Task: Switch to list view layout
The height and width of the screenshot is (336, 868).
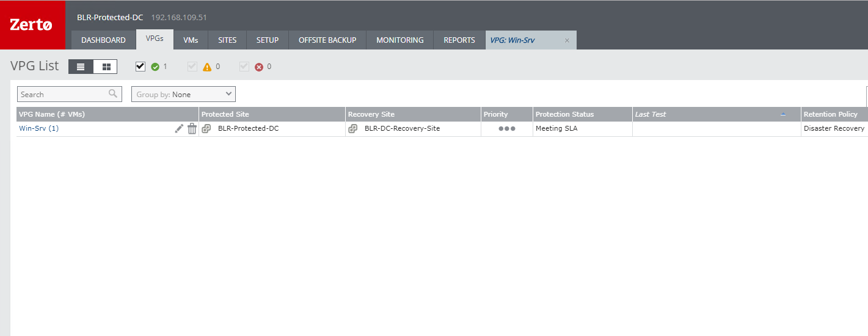Action: tap(81, 67)
